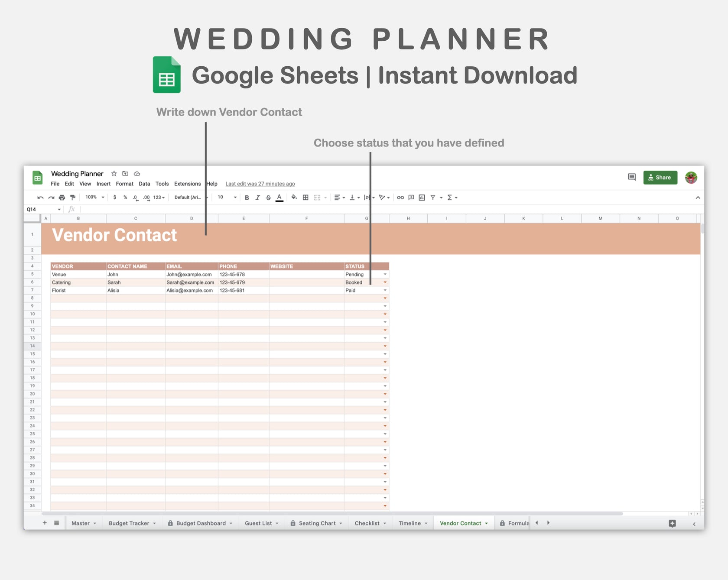Viewport: 728px width, 580px height.
Task: Click the Borders icon
Action: 305,197
